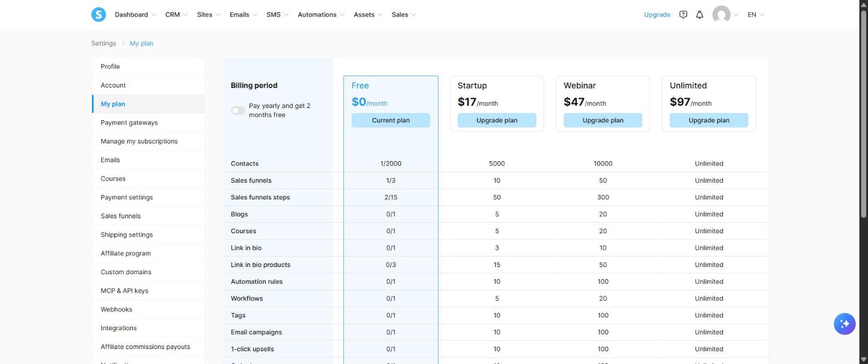868x364 pixels.
Task: Expand the CRM dropdown menu
Action: (176, 14)
